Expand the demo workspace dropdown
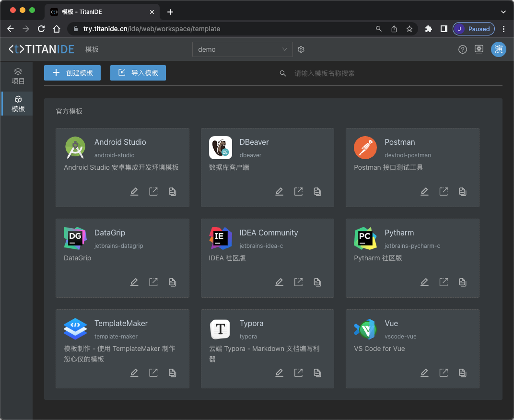This screenshot has height=420, width=514. (x=242, y=49)
